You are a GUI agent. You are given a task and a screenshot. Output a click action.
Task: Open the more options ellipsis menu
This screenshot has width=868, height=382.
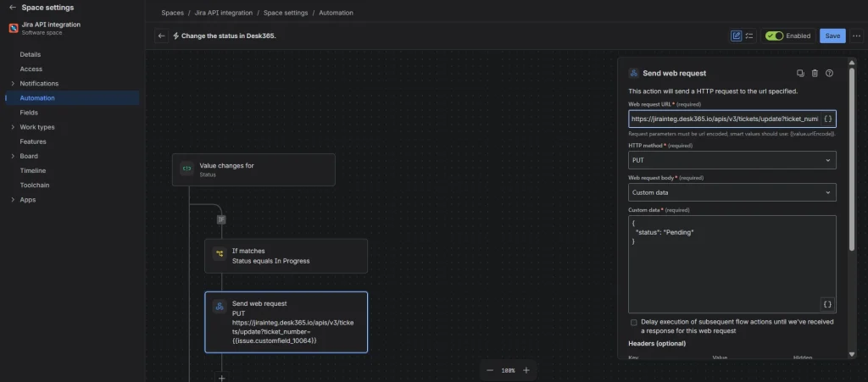coord(856,36)
